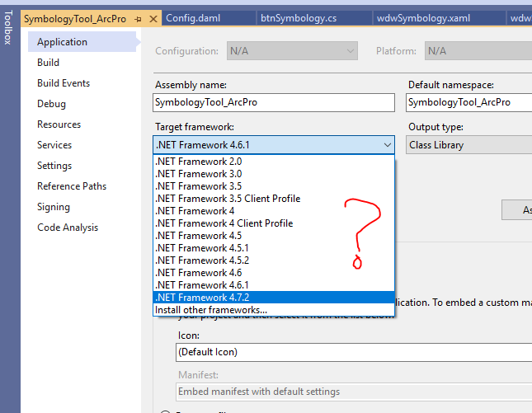
Task: Click the Assembly name field
Action: [x=274, y=102]
